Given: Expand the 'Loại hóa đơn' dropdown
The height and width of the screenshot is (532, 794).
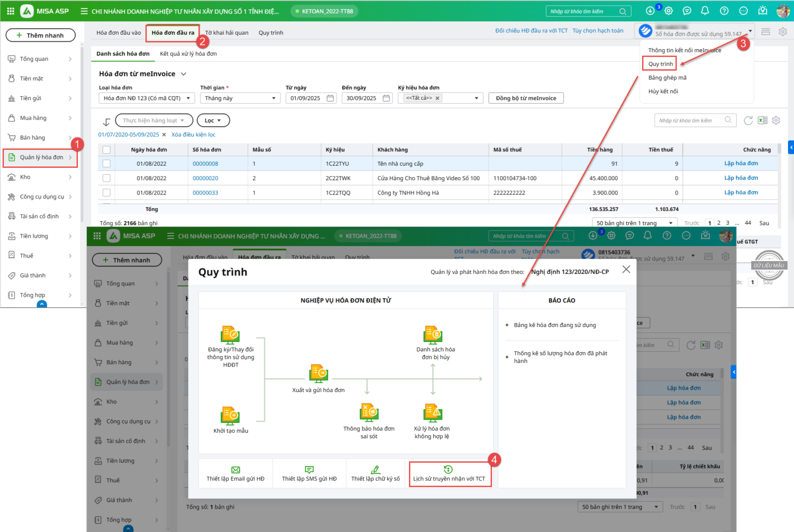Looking at the screenshot, I should (x=146, y=98).
